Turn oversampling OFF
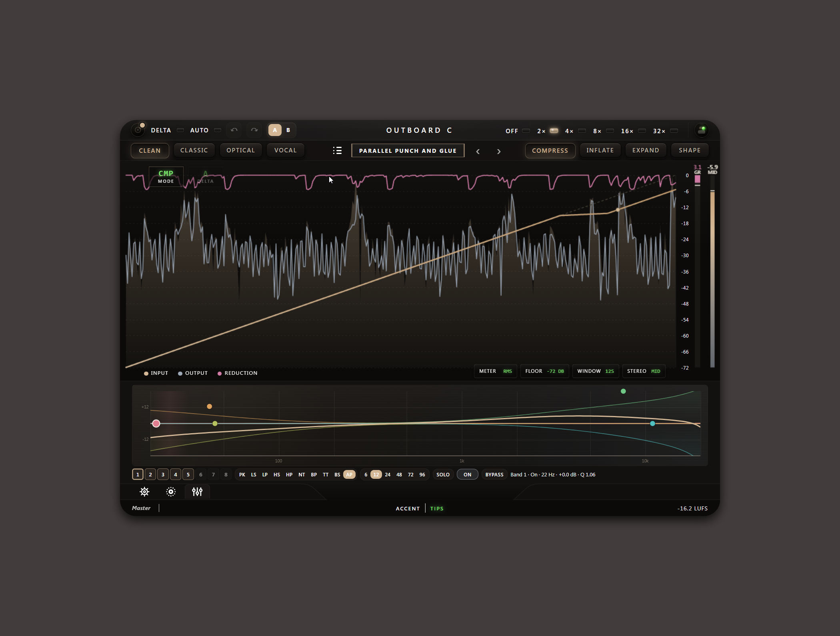The image size is (840, 636). [x=526, y=131]
